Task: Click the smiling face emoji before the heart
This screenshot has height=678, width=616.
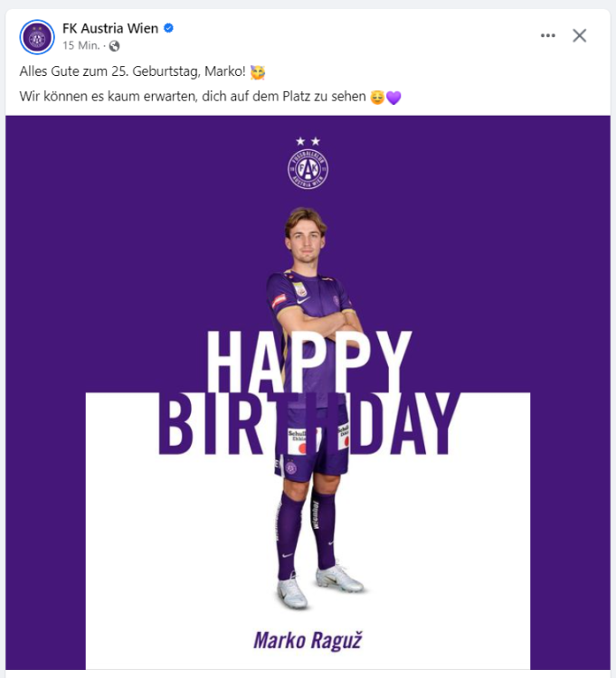Action: coord(377,97)
